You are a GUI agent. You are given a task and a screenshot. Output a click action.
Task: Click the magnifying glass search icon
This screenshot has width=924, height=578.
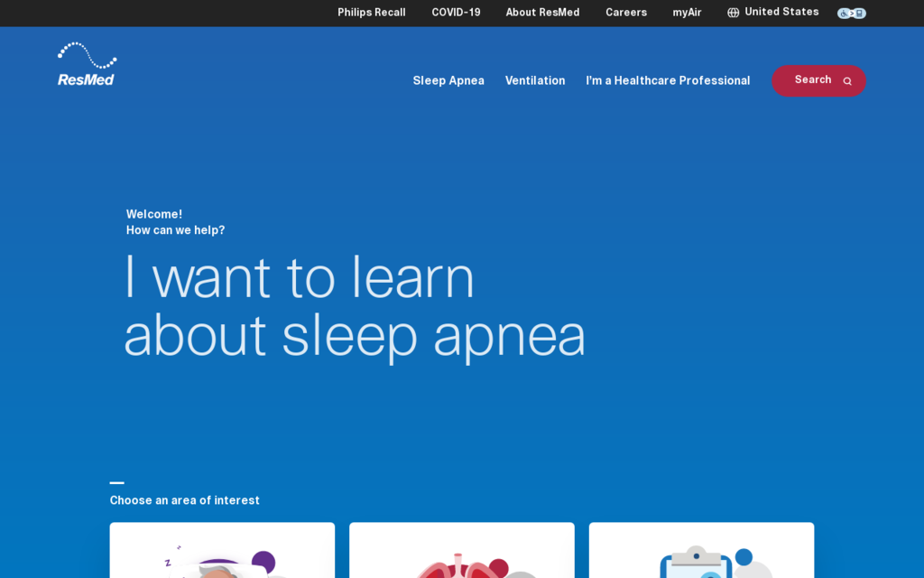point(846,81)
